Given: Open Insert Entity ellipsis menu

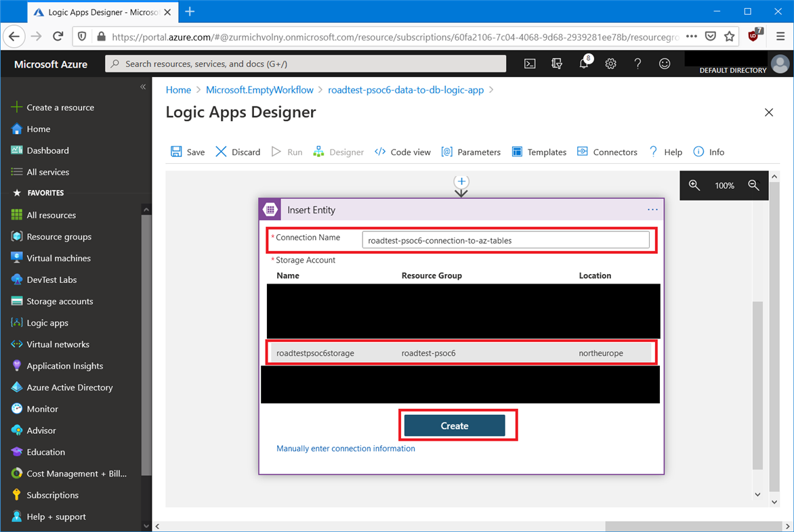Looking at the screenshot, I should [652, 210].
